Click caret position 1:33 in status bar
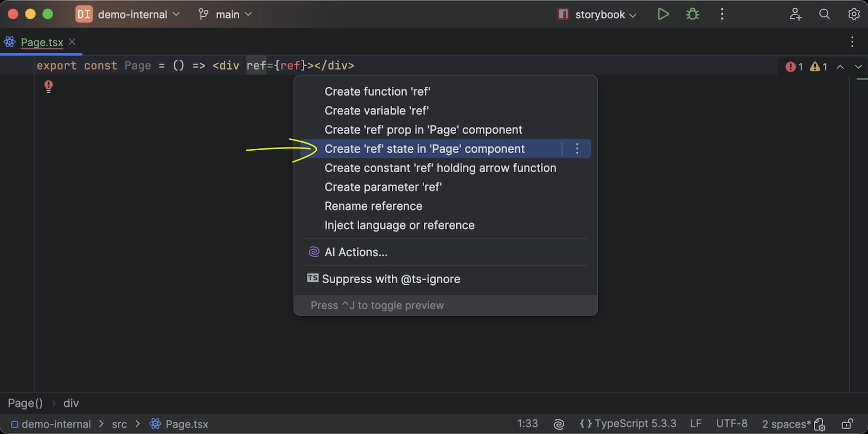 (527, 424)
